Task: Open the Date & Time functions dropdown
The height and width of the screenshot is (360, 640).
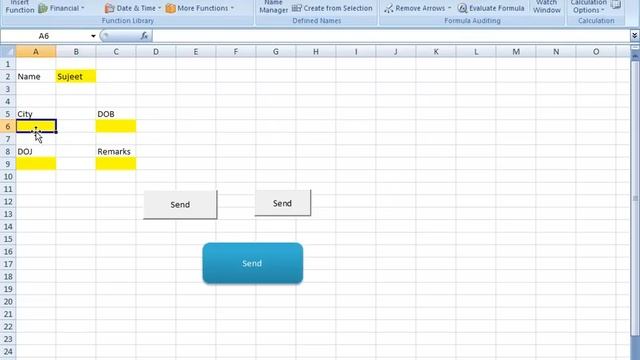Action: (133, 8)
